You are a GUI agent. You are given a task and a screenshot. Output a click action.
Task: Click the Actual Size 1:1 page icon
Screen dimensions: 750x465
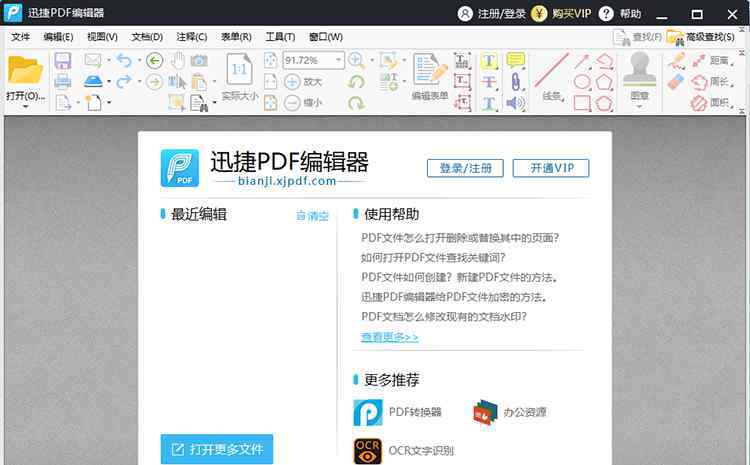pos(239,70)
